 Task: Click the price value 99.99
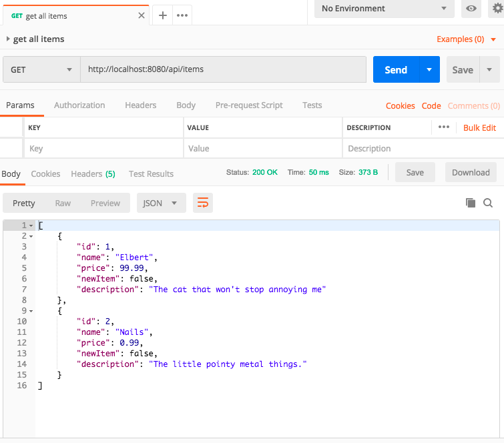(132, 268)
